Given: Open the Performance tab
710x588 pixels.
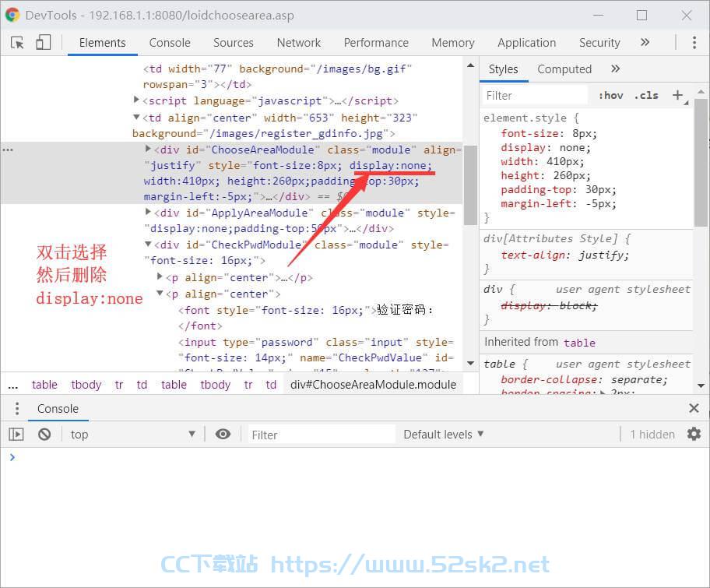Looking at the screenshot, I should click(376, 43).
